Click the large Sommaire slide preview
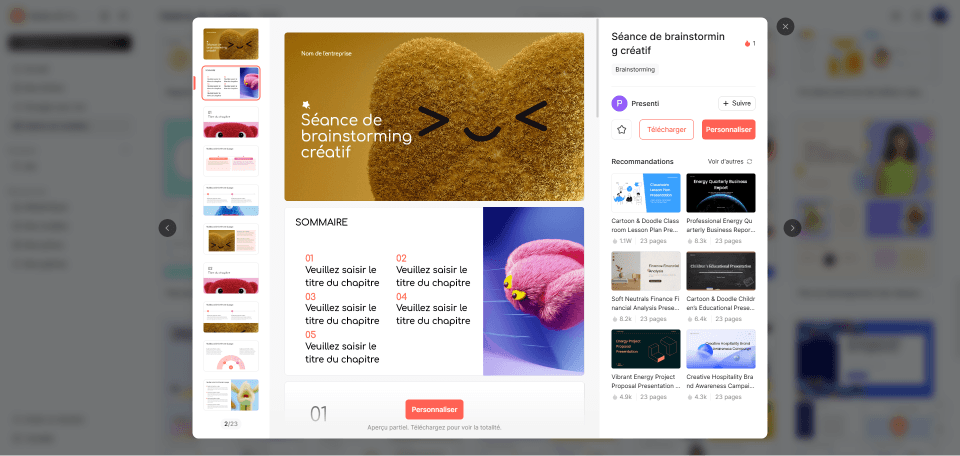Viewport: 960px width, 456px height. point(434,291)
